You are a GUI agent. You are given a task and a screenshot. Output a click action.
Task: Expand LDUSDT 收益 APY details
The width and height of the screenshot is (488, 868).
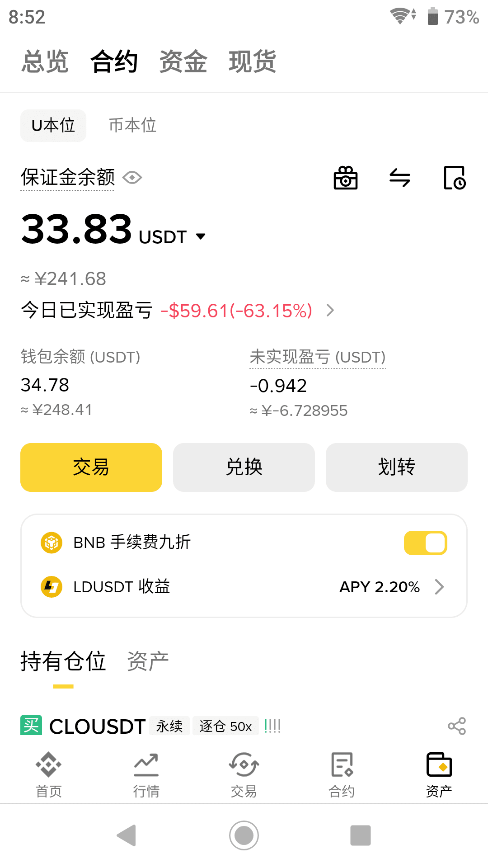[439, 587]
